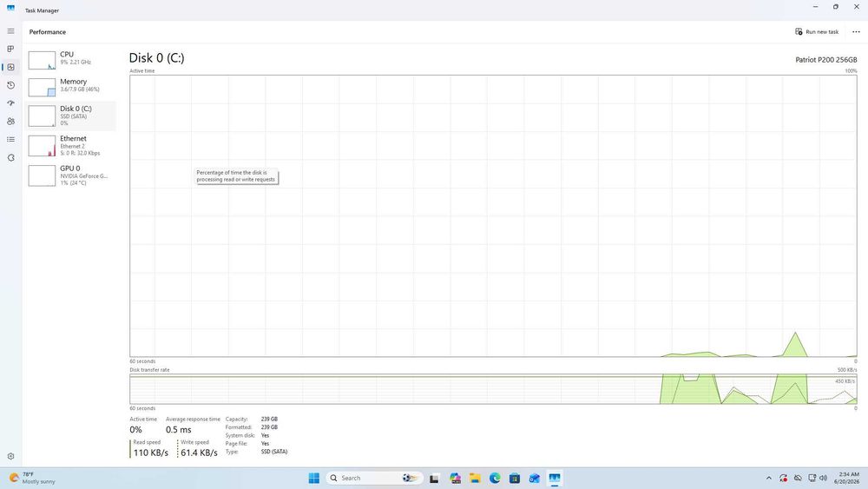This screenshot has width=868, height=489.
Task: Open the Copilot colorful taskbar icon
Action: pos(455,478)
